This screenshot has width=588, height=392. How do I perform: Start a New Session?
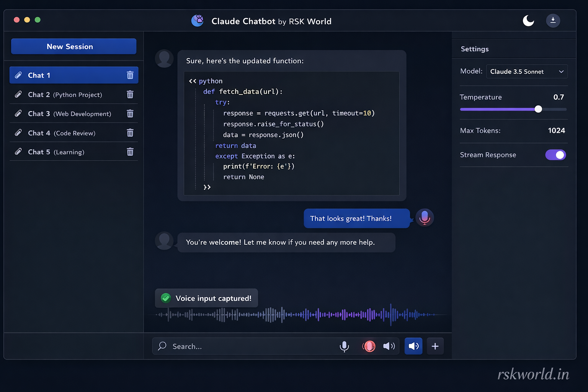(x=73, y=46)
